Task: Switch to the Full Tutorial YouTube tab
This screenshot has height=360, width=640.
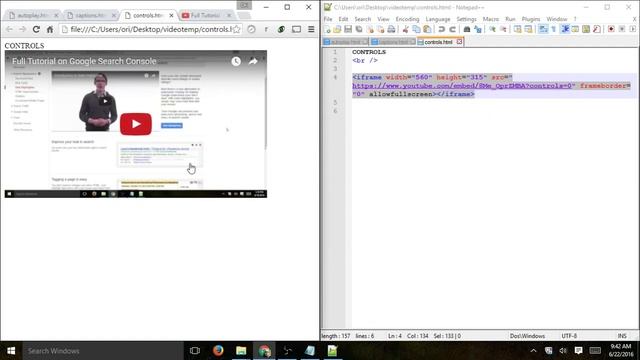Action: pyautogui.click(x=205, y=16)
